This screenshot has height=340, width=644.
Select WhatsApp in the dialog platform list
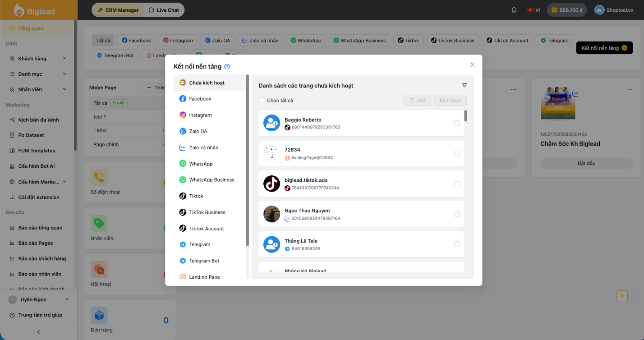click(210, 164)
